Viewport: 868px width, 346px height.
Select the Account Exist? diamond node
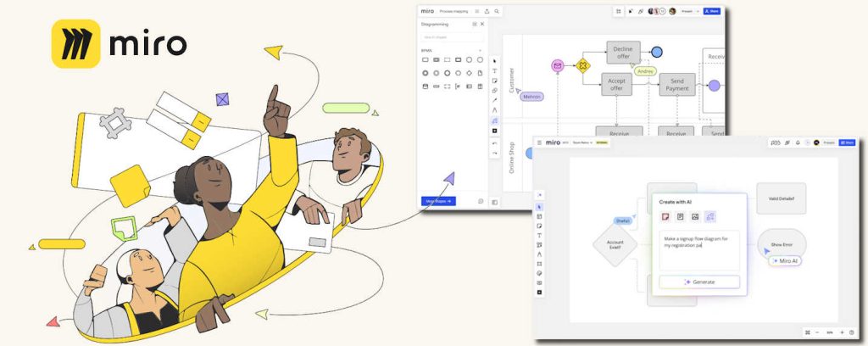pos(615,245)
